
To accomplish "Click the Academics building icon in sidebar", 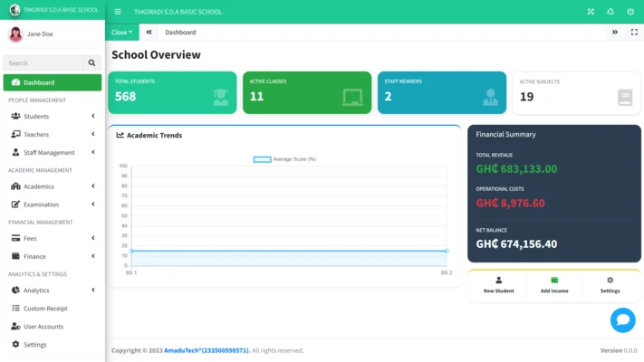I will pyautogui.click(x=15, y=186).
